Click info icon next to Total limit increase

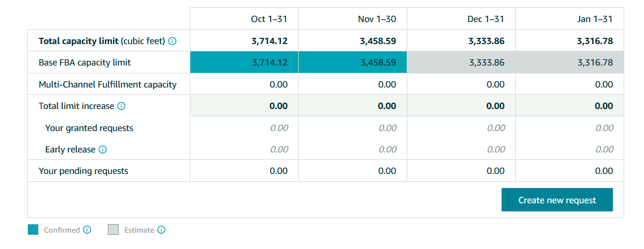pyautogui.click(x=121, y=106)
